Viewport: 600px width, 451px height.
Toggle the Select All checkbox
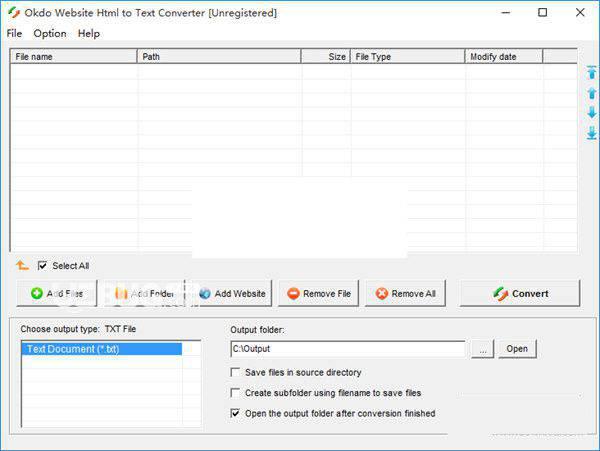[42, 265]
